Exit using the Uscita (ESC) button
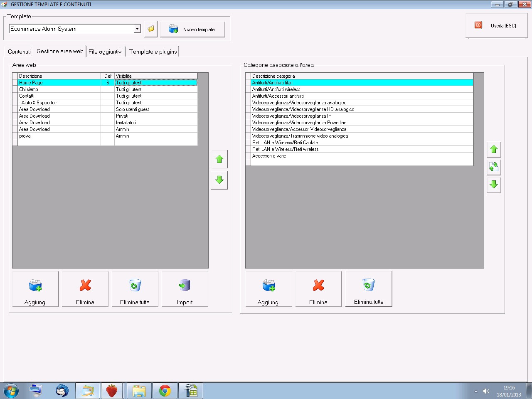Screen dimensions: 532x399 coord(496,26)
